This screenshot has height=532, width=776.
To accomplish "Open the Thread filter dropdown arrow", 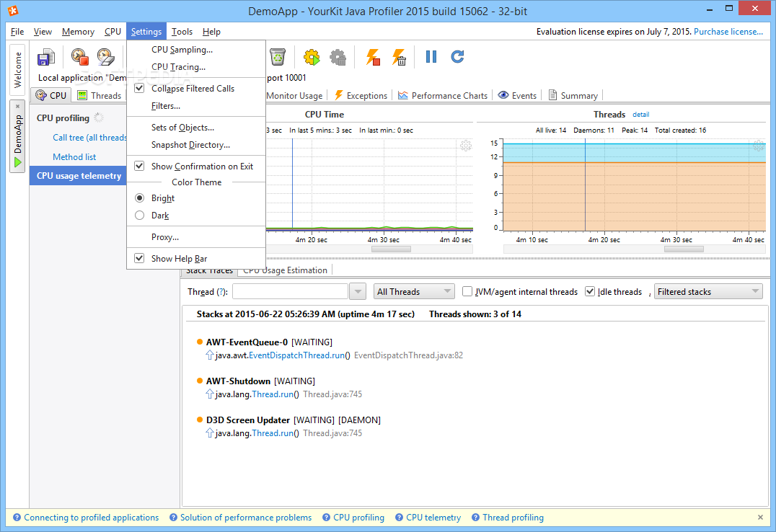I will click(x=357, y=291).
